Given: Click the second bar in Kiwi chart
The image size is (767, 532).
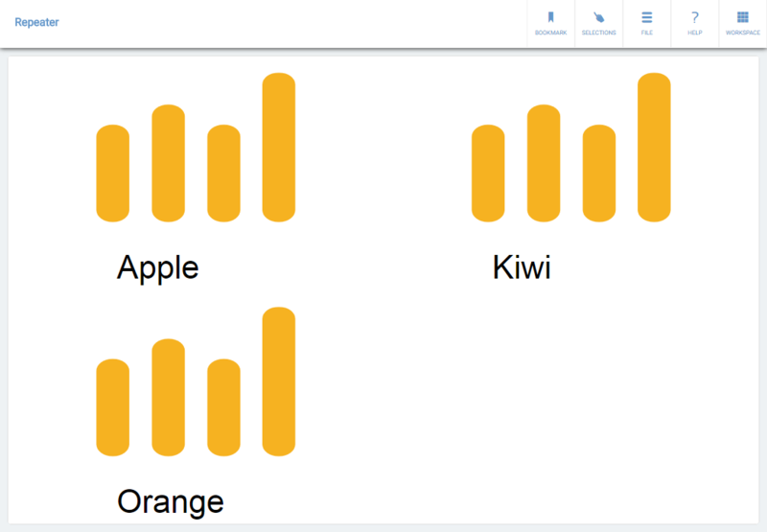Looking at the screenshot, I should click(544, 163).
